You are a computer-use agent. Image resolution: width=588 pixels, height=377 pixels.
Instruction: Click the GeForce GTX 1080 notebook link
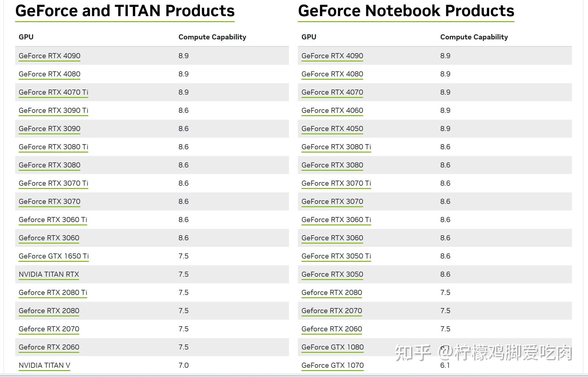click(332, 347)
